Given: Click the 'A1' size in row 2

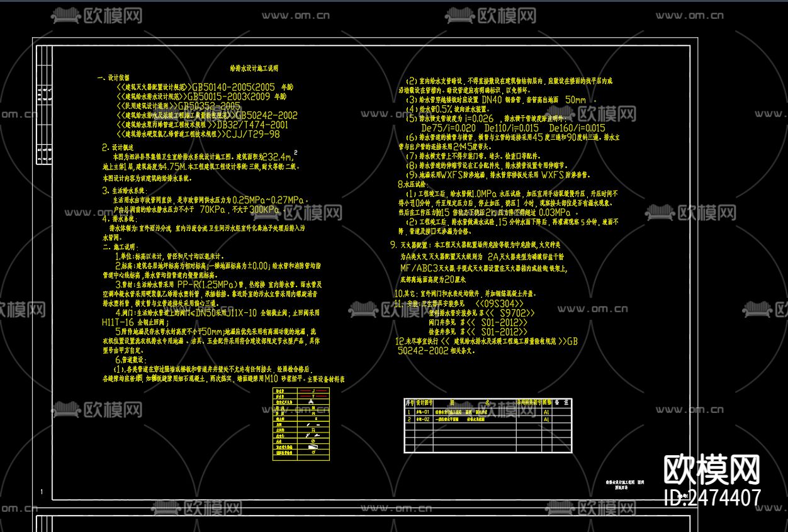Looking at the screenshot, I should 546,419.
